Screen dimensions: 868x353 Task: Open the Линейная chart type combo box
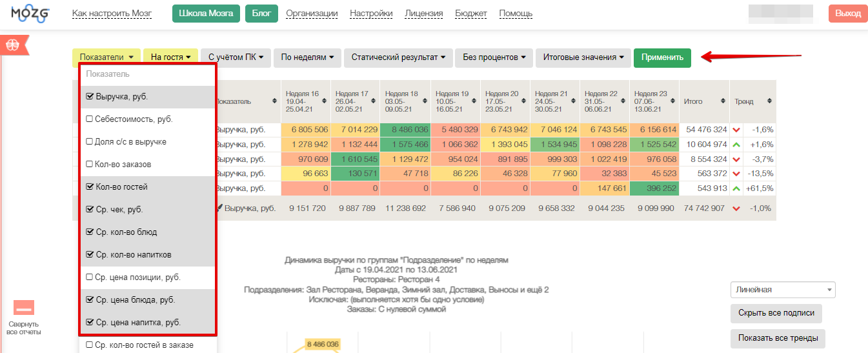click(x=782, y=290)
